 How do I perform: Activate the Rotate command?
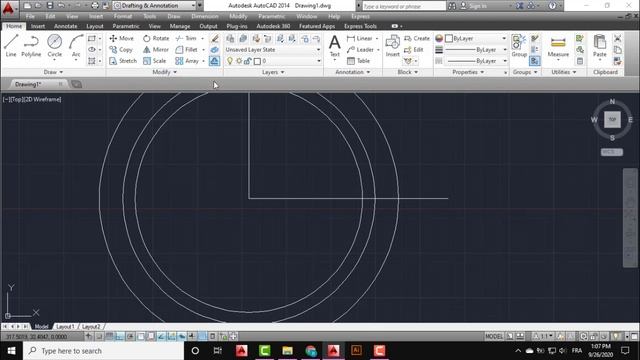click(x=156, y=38)
